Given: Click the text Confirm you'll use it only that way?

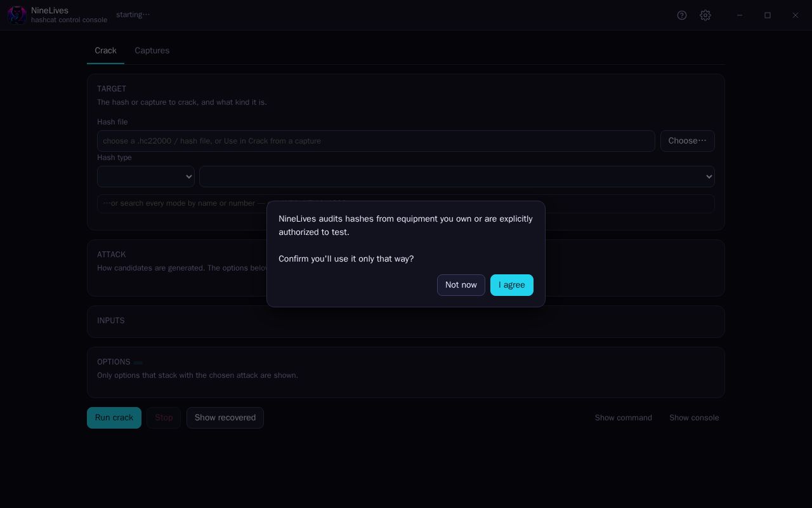Looking at the screenshot, I should (346, 259).
